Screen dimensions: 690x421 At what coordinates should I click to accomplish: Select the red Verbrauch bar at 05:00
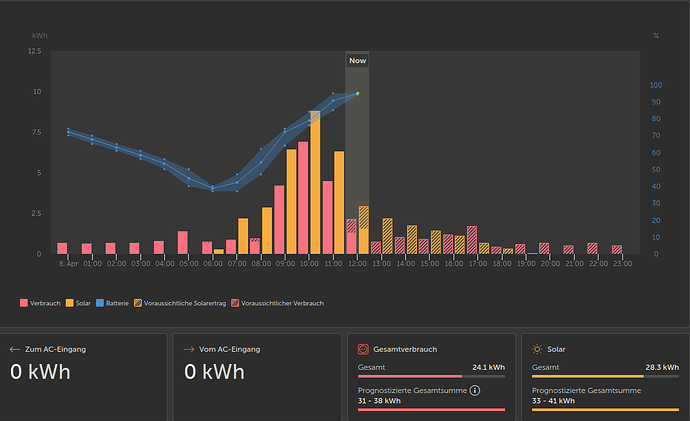click(183, 242)
